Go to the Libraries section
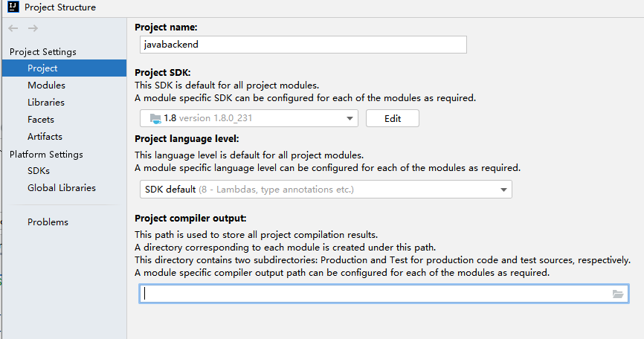The image size is (644, 339). point(46,103)
